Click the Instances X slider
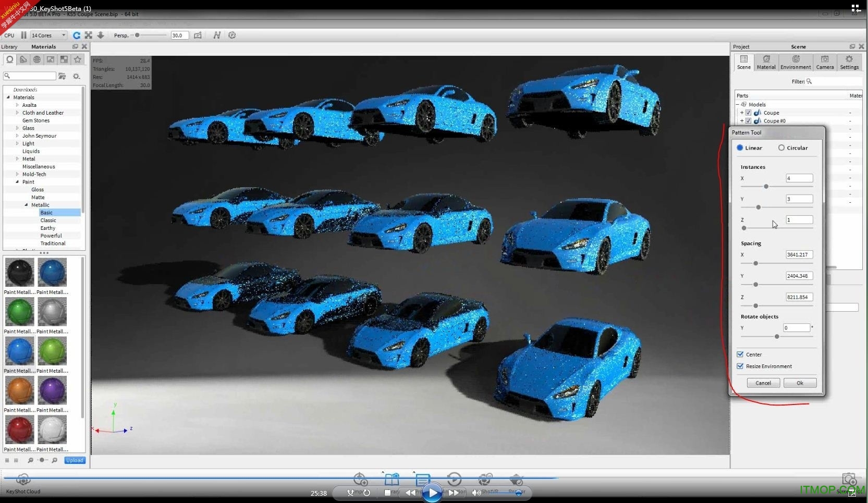 (766, 187)
